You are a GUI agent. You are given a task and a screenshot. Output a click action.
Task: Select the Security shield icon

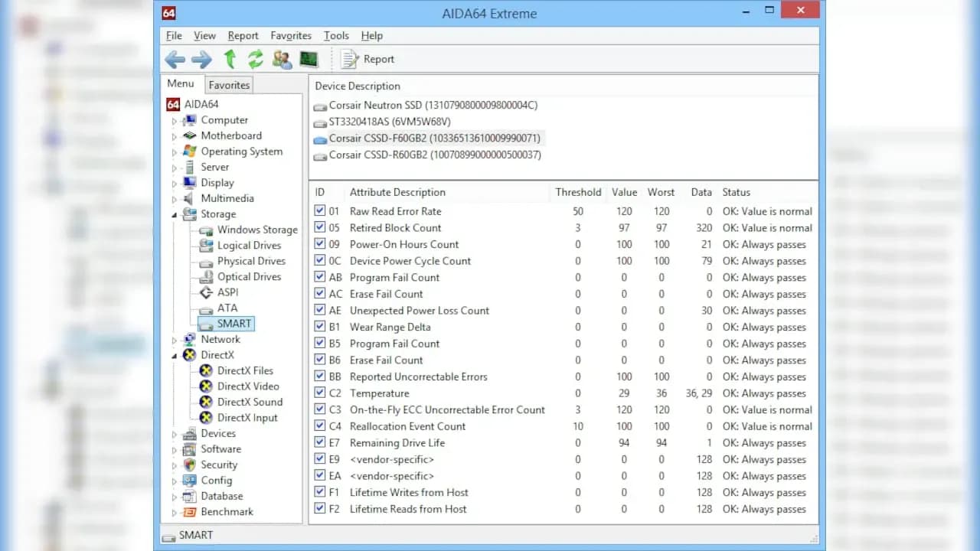point(189,465)
